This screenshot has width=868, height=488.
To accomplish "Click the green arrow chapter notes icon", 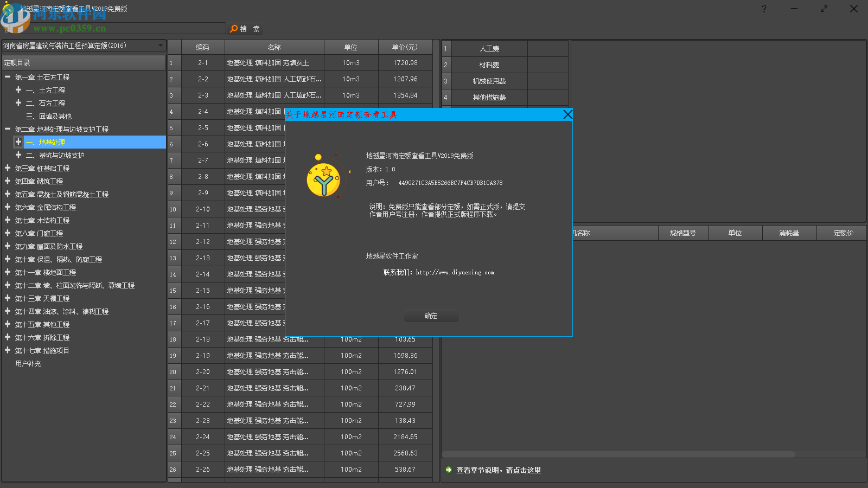I will coord(449,470).
